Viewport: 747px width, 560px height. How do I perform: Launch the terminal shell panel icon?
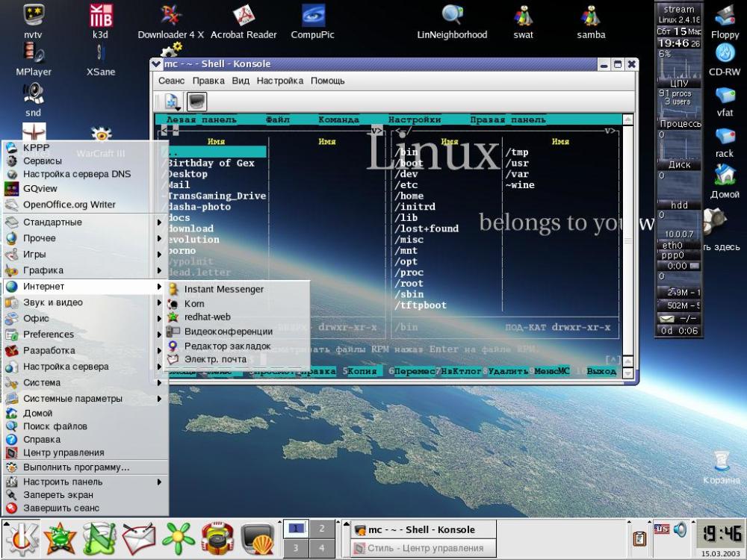click(257, 539)
